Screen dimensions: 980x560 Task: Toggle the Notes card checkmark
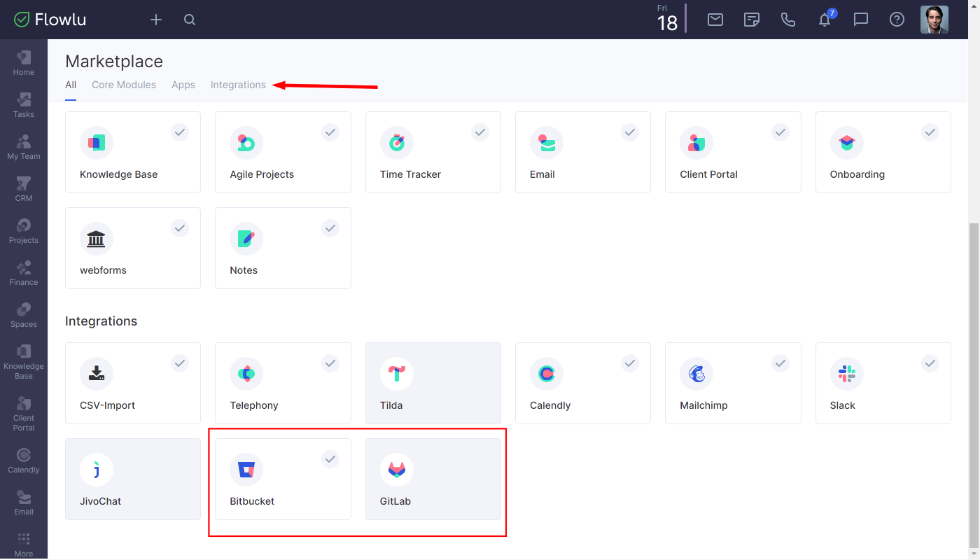coord(330,227)
